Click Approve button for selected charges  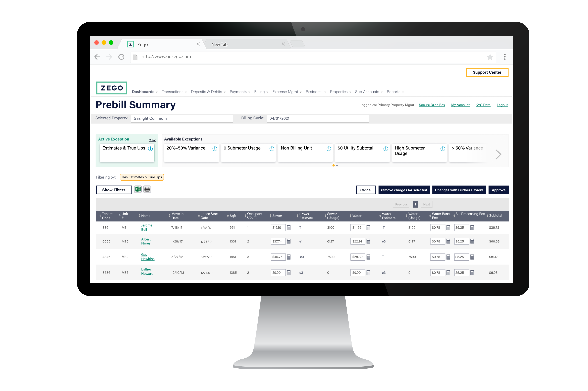coord(499,190)
